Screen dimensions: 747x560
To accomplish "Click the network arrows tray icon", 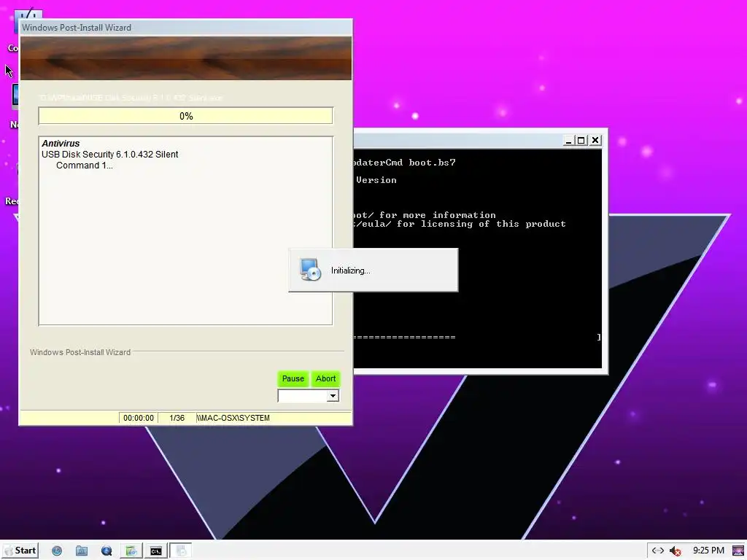I will click(658, 551).
